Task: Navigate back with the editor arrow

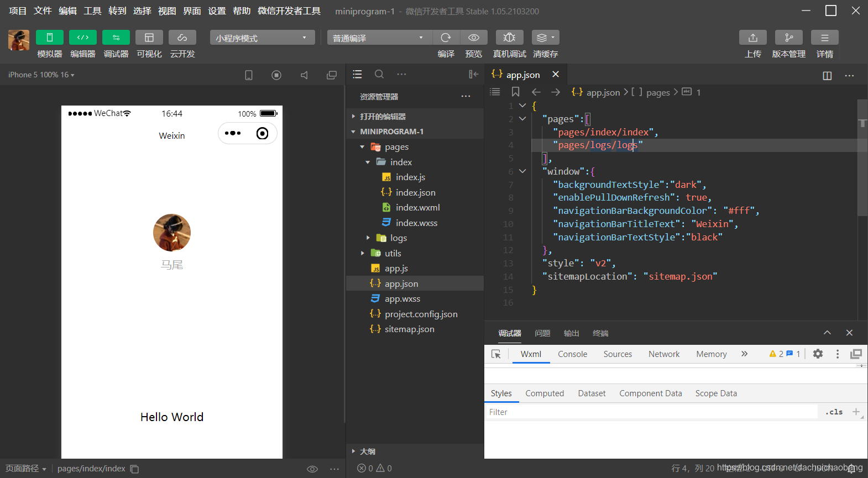Action: (536, 92)
